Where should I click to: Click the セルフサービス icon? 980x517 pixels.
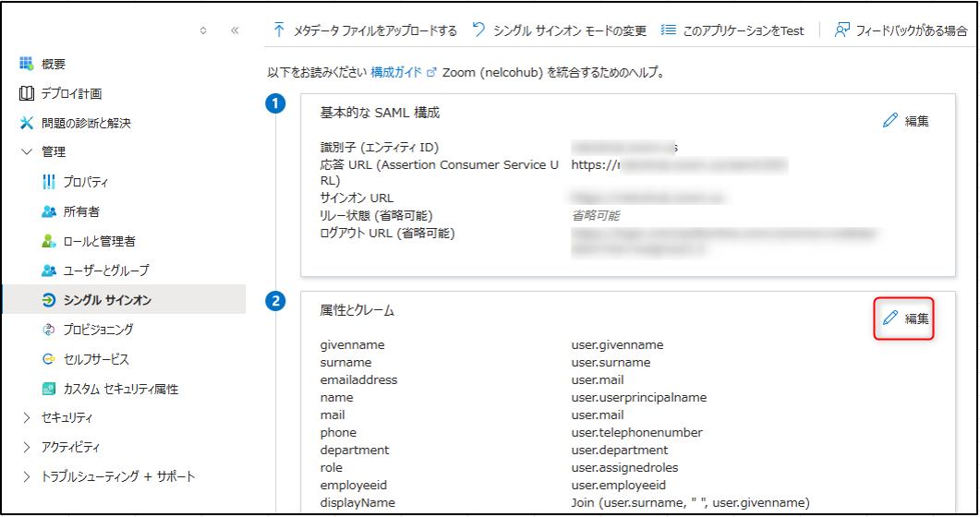coord(49,359)
